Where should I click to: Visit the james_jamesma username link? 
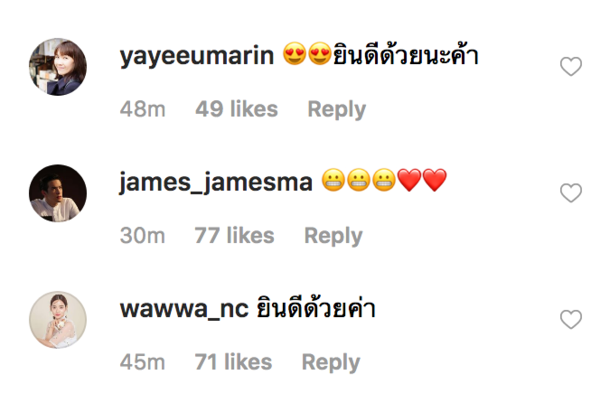[216, 183]
